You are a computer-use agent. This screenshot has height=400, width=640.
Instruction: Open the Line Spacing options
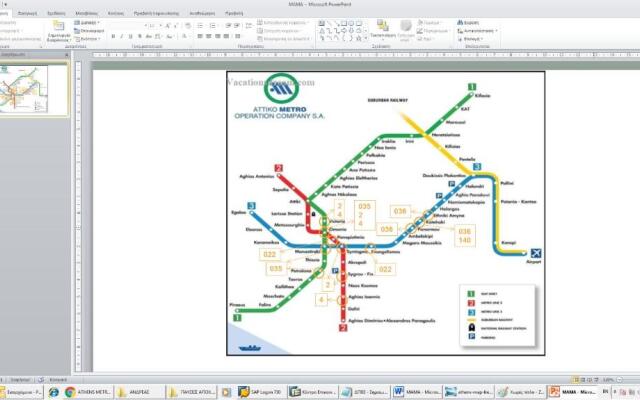click(x=249, y=26)
